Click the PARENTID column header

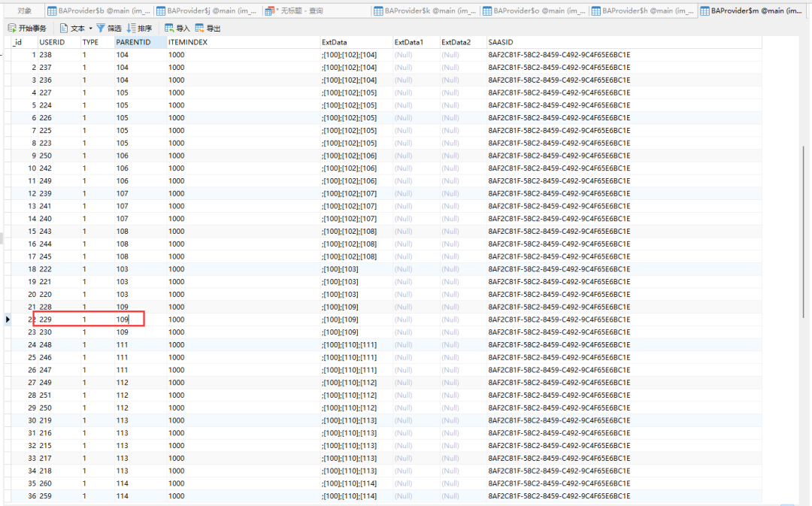pos(141,42)
